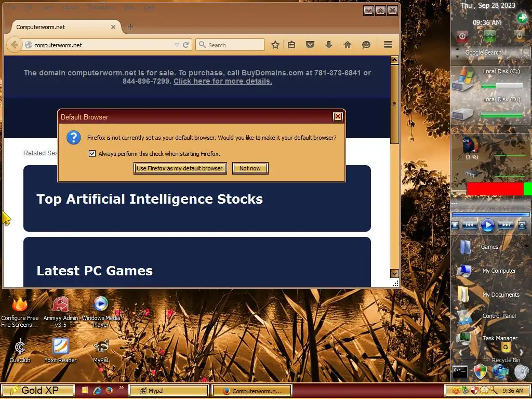532x399 pixels.
Task: Switch to Computerworm.n... taskbar button
Action: [252, 391]
